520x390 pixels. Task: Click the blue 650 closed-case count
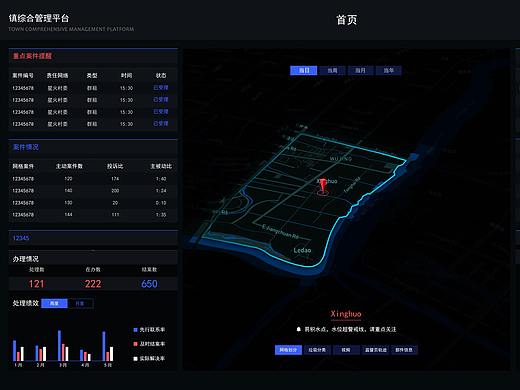149,284
